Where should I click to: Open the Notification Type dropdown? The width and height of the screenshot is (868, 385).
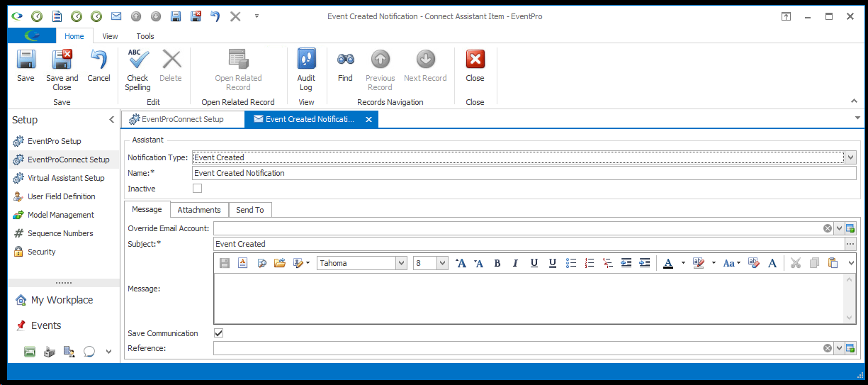point(851,157)
